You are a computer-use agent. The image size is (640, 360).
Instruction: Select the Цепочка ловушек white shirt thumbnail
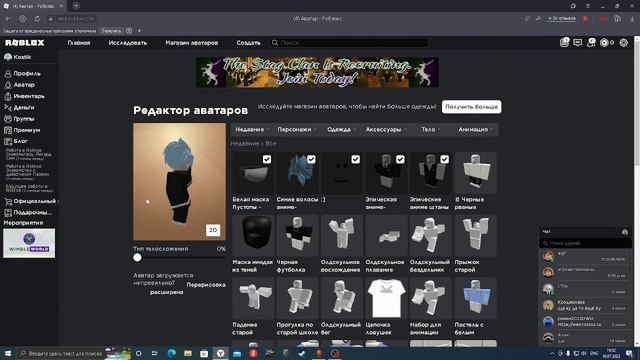coord(387,298)
